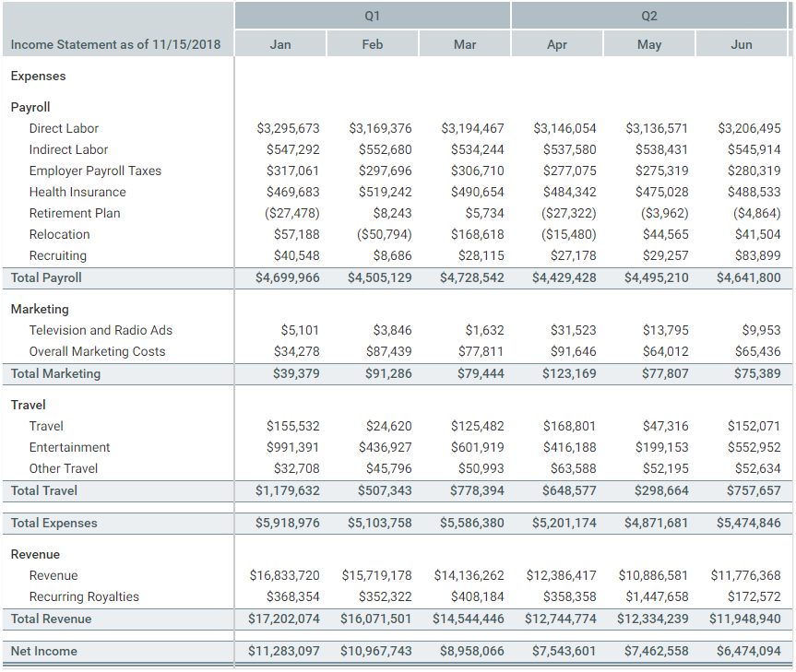Click the Overall Marketing Costs row label
Viewport: 796px width, 672px height.
tap(97, 351)
